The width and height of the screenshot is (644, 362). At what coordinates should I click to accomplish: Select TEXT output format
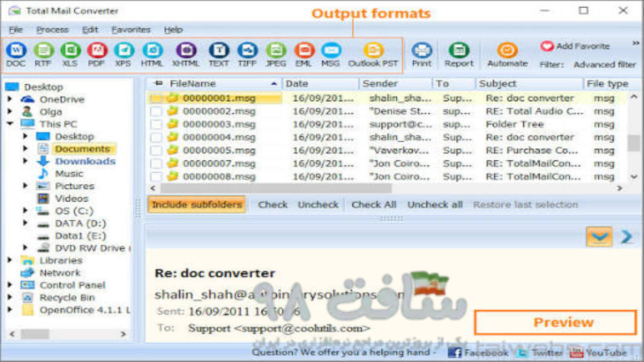(x=219, y=55)
